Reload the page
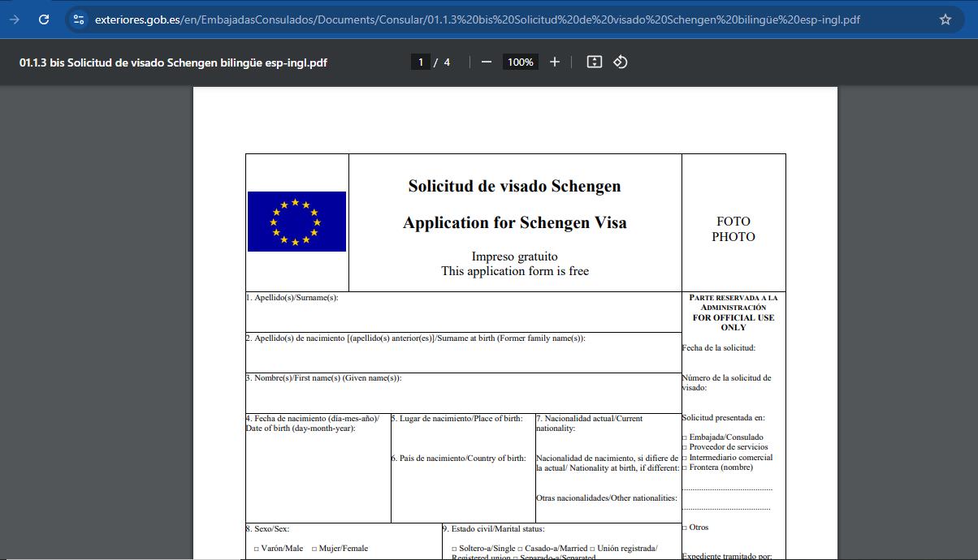The height and width of the screenshot is (560, 978). coord(44,19)
